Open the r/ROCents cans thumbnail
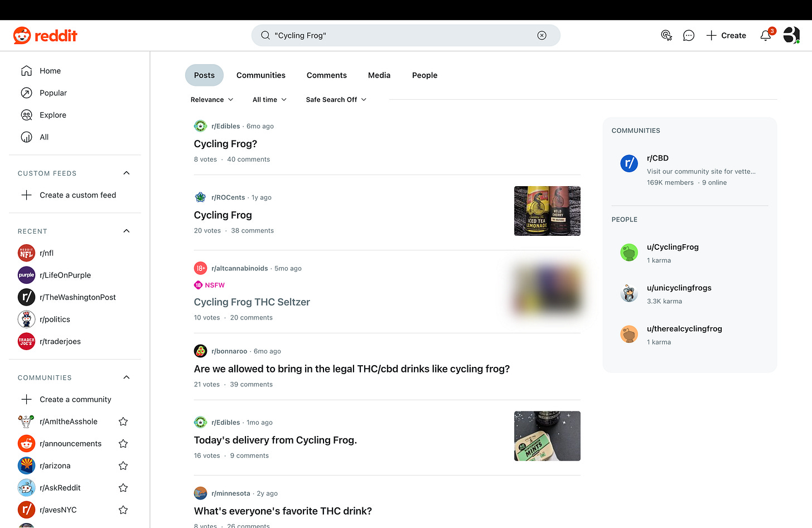Viewport: 812px width, 528px height. point(547,211)
